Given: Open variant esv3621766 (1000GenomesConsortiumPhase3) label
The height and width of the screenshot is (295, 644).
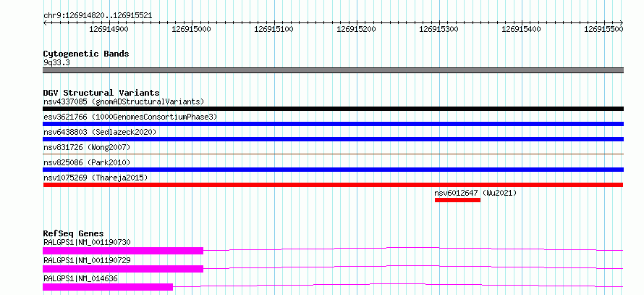Looking at the screenshot, I should coord(130,117).
